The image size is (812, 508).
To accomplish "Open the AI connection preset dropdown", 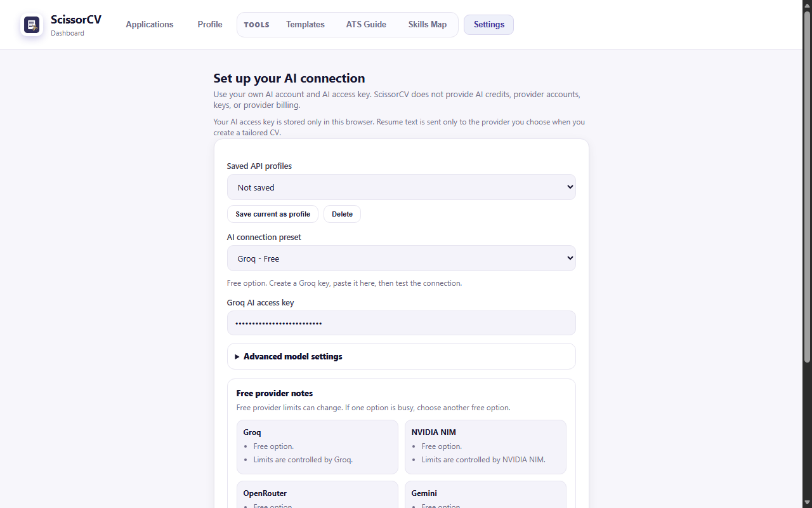I will (402, 258).
